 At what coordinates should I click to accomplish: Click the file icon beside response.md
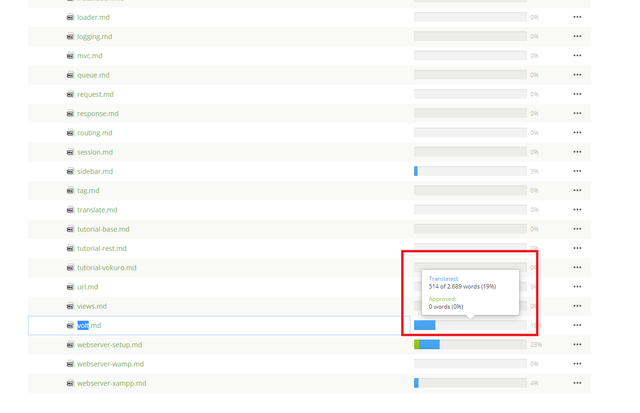(70, 113)
